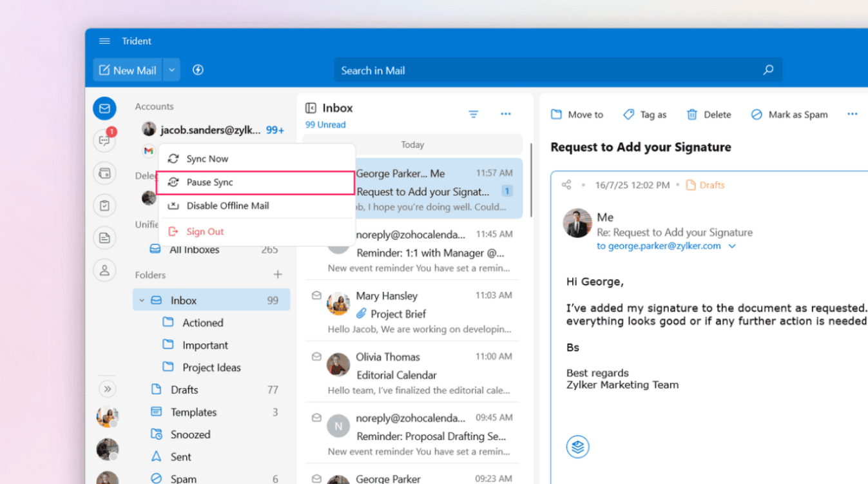Focus the Search in Mail field

pyautogui.click(x=558, y=70)
